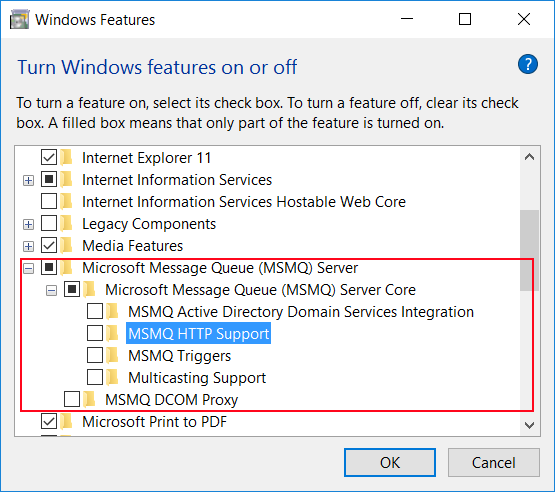Expand the Media Features node
Screen dimensions: 555x492
[28, 246]
